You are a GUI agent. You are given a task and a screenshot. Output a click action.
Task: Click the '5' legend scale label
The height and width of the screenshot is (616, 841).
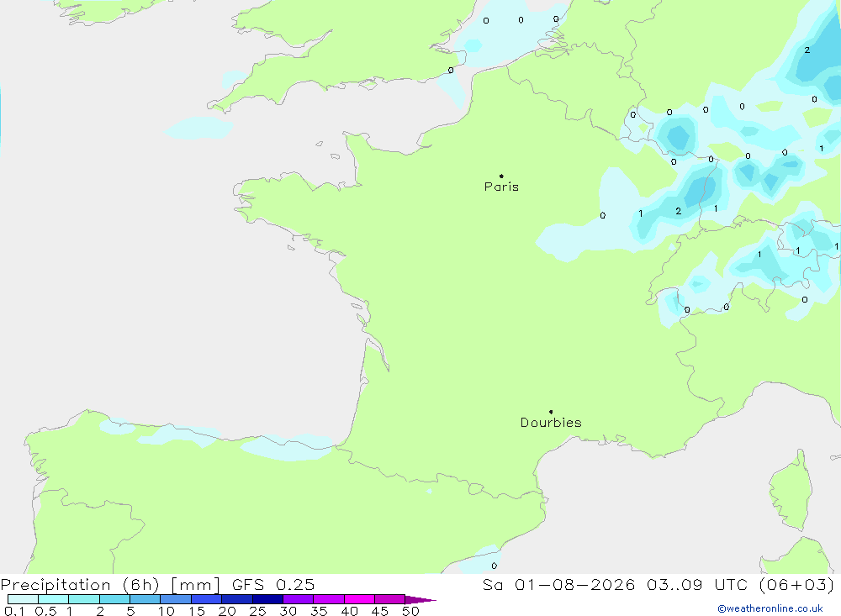(130, 611)
